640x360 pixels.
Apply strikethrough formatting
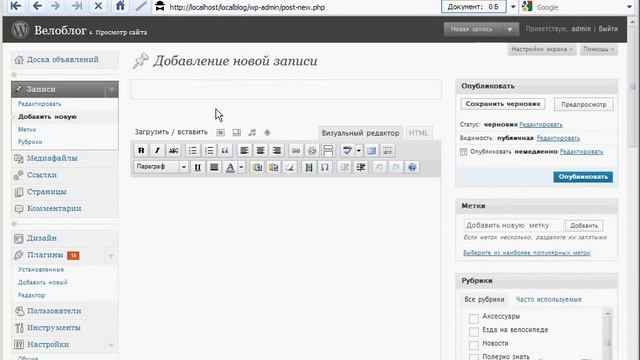(x=173, y=151)
